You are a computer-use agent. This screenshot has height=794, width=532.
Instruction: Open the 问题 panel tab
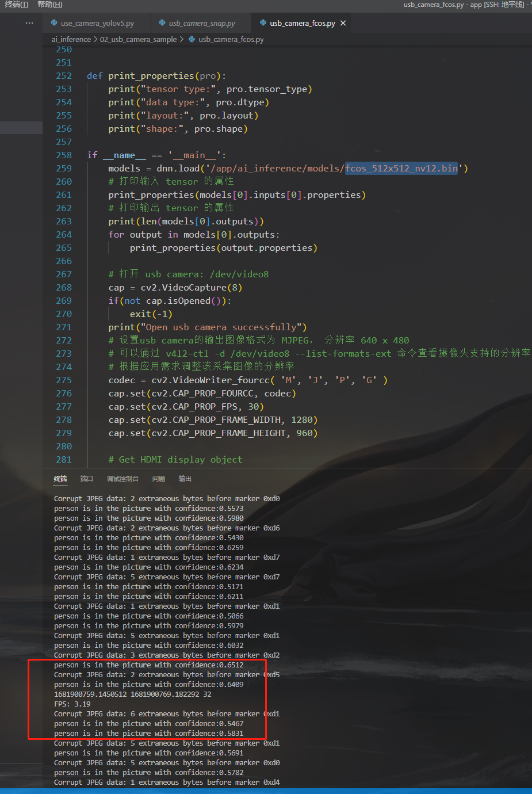point(159,479)
